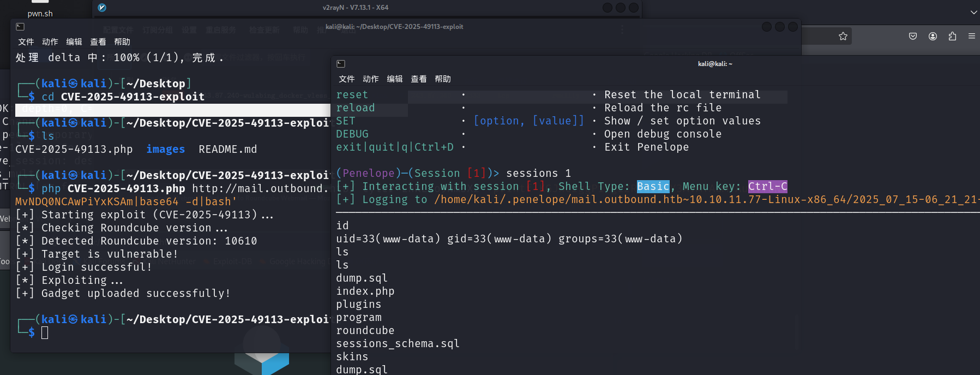Click the cd CVE-2025-49113-exploit command text
This screenshot has width=980, height=375.
tap(123, 97)
